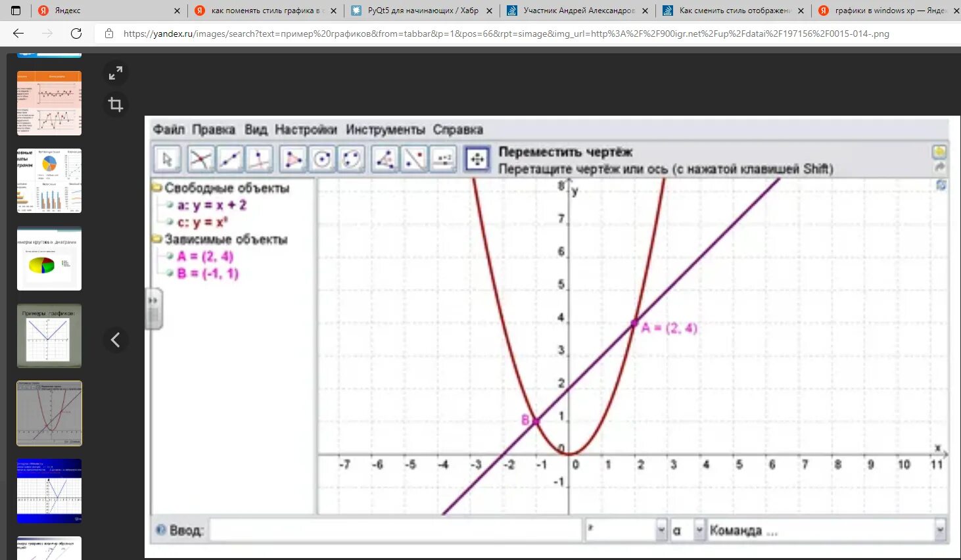Select the Circle with center tool
Viewport: 961px width, 560px height.
[x=322, y=159]
